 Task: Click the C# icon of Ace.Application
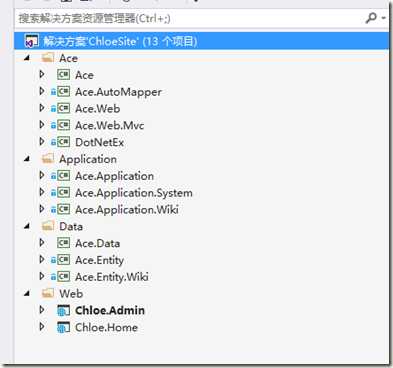click(63, 175)
